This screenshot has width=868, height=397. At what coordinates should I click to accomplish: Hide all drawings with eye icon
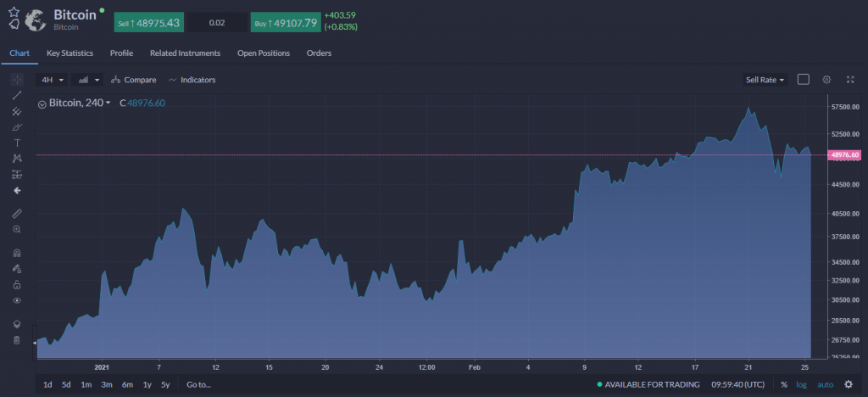17,300
